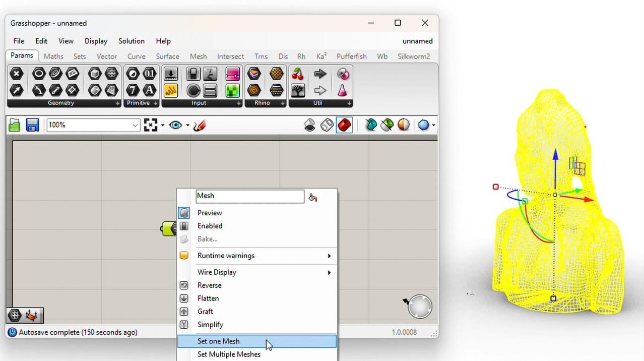
Task: Toggle Enabled in the context menu
Action: coord(210,226)
